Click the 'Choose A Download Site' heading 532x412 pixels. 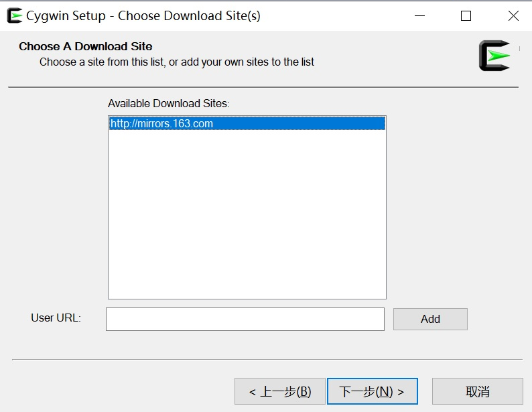86,46
